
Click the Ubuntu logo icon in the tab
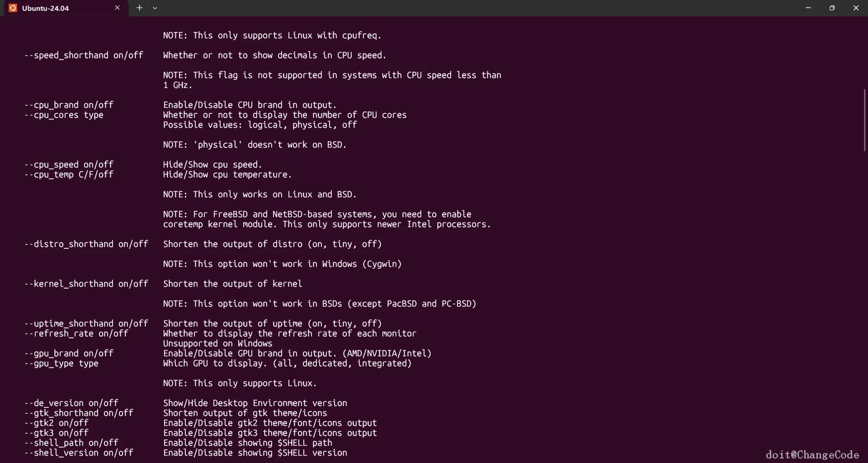[13, 8]
